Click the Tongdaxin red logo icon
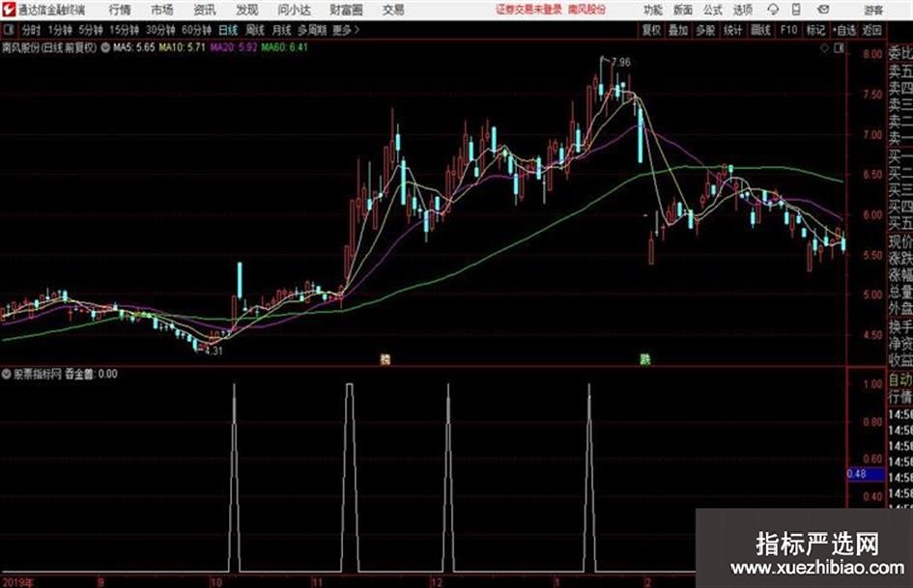 tap(9, 10)
